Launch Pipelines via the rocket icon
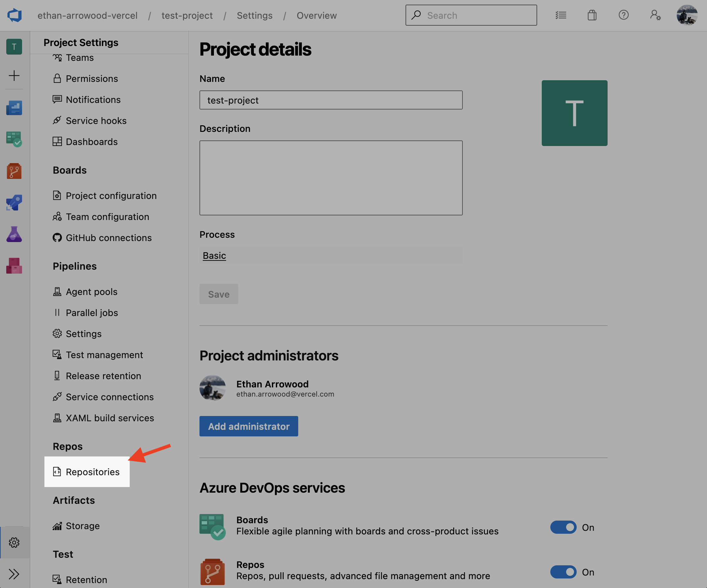 click(x=14, y=202)
